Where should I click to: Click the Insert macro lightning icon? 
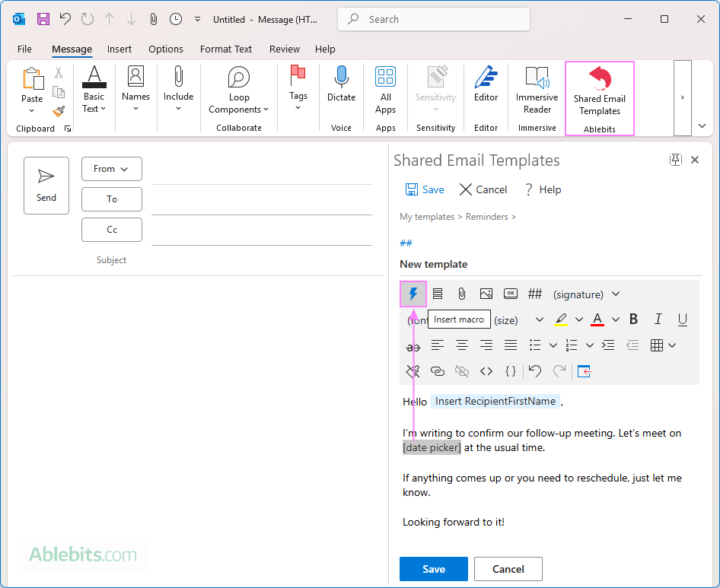[413, 294]
